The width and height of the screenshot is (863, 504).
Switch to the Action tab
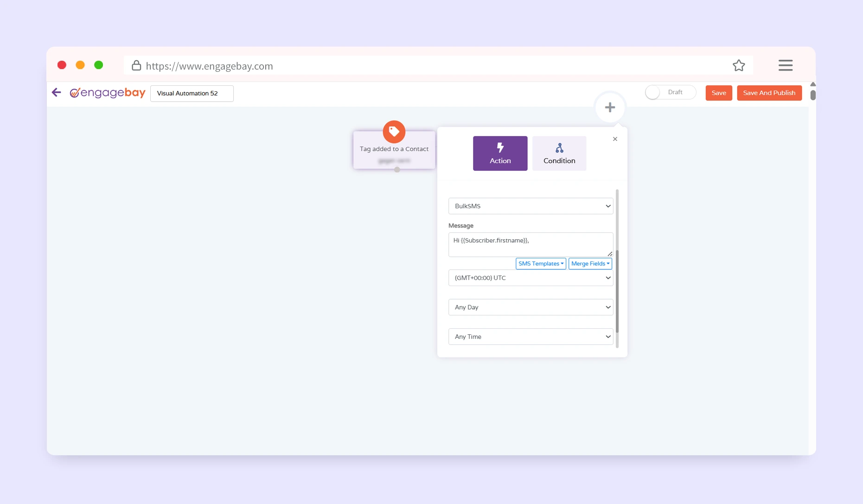click(x=500, y=153)
